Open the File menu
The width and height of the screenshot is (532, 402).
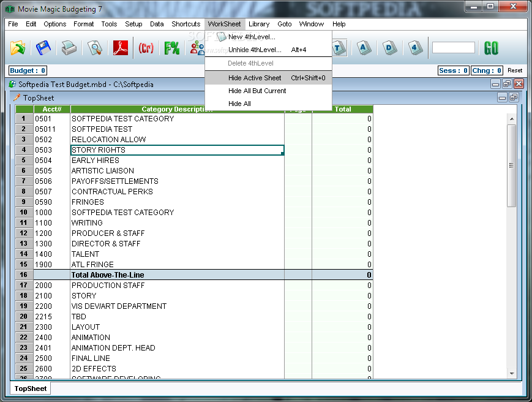(x=13, y=24)
